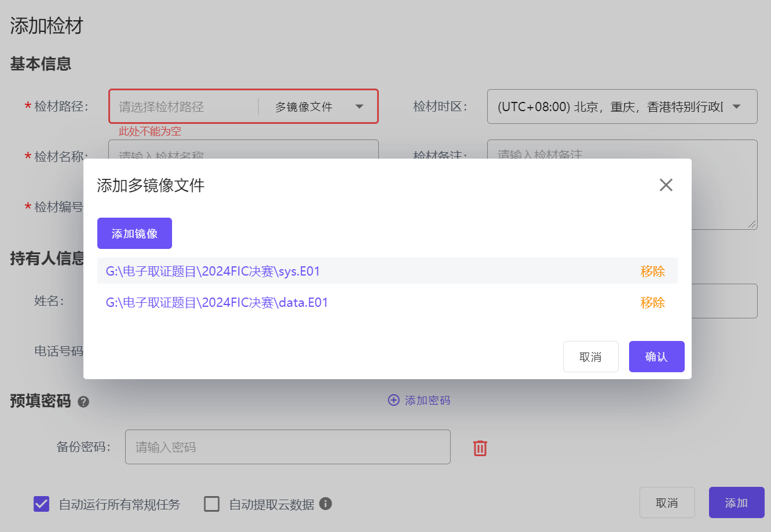
Task: Click the bottom 取消 button beside 添加
Action: tap(667, 502)
